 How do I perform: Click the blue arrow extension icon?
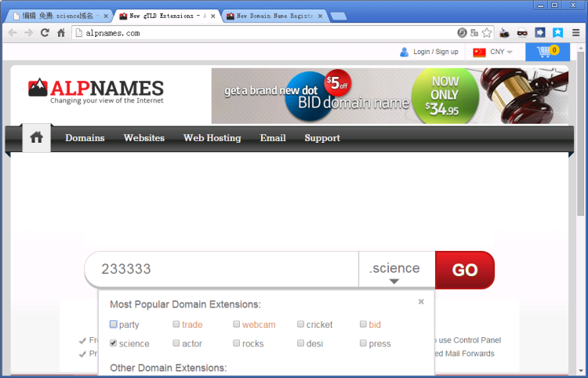click(x=539, y=32)
